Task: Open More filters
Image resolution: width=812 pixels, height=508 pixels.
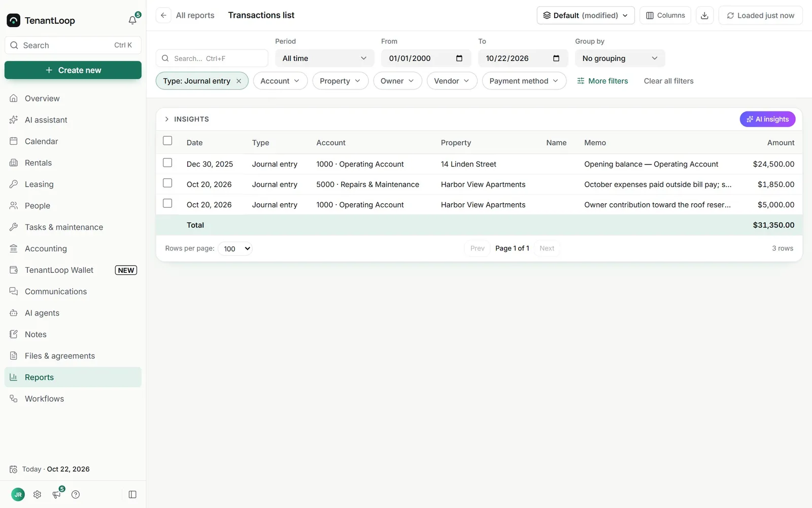Action: (602, 81)
